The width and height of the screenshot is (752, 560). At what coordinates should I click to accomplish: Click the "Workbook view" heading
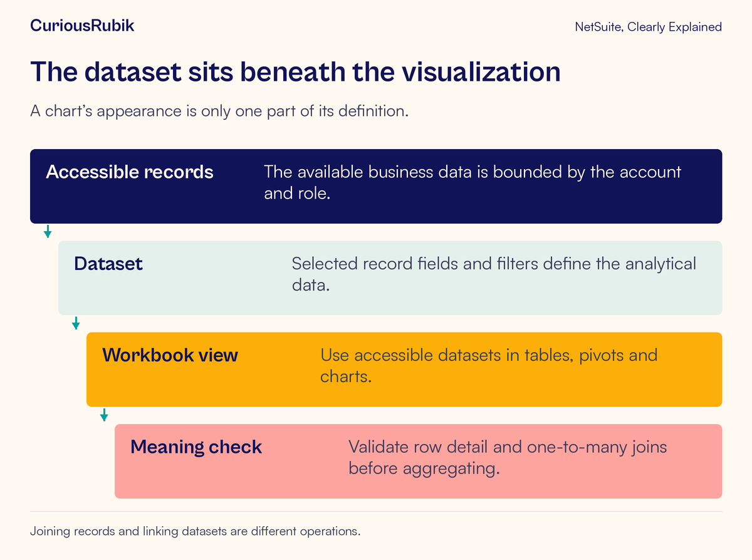pos(170,355)
